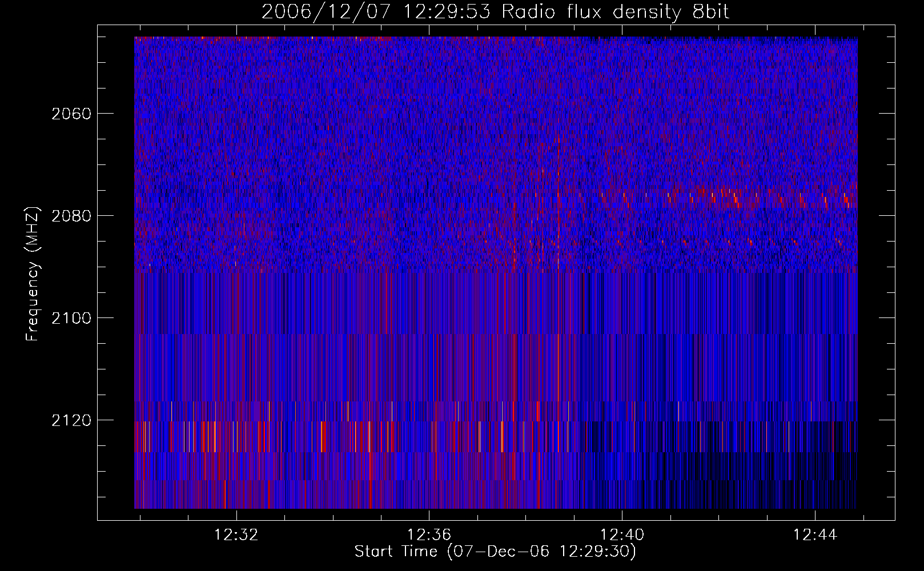Click the 12:40 time axis label

622,534
